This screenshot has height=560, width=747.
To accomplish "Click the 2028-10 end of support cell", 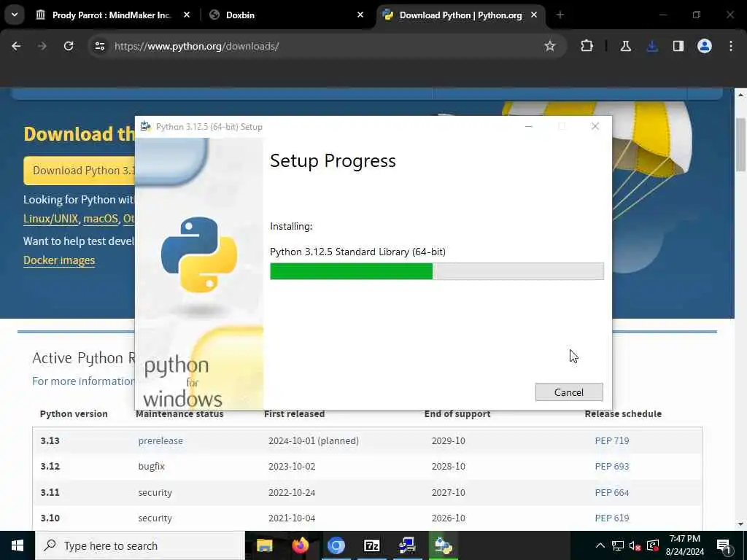I will coord(449,466).
